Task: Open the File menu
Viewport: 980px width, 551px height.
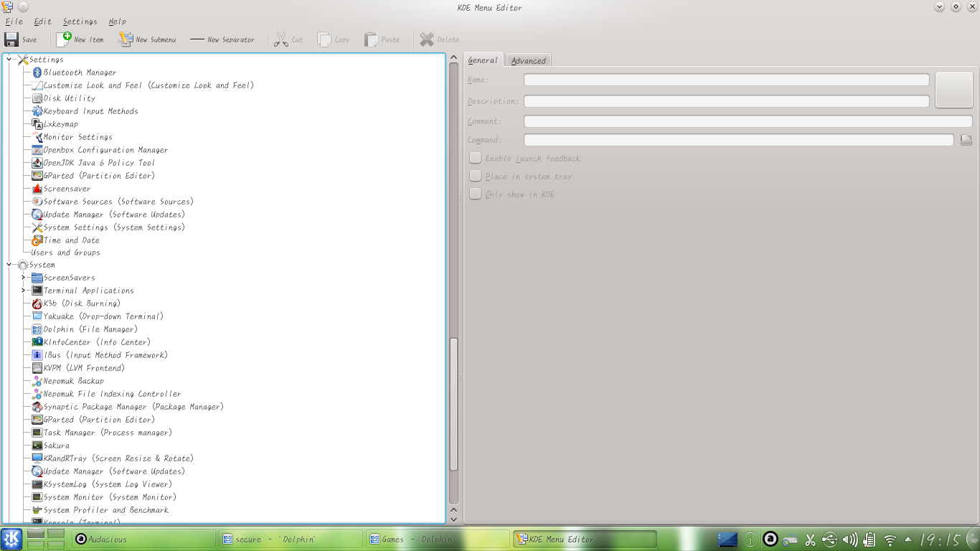Action: click(14, 22)
